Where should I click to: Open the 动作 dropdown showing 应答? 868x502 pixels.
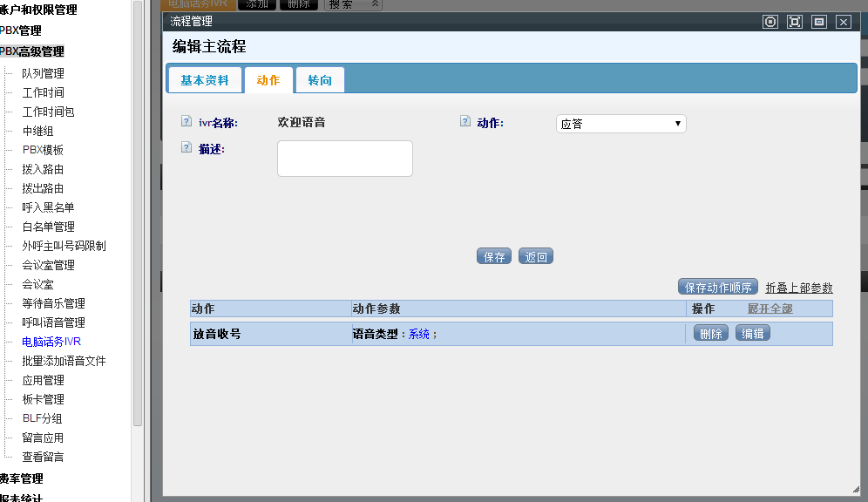[620, 124]
